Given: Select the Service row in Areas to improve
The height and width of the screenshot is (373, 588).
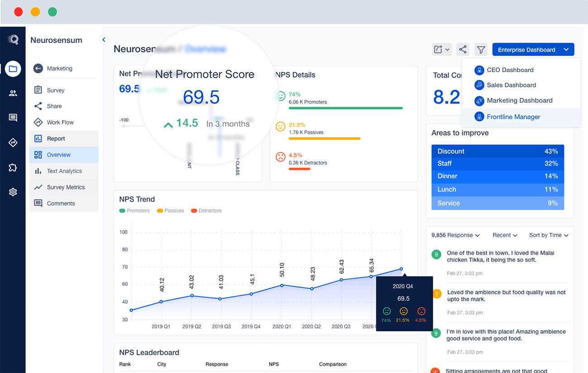Looking at the screenshot, I should (x=498, y=203).
